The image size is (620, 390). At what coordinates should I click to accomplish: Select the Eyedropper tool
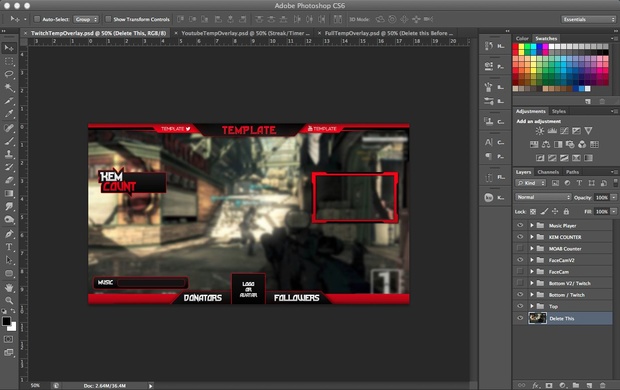click(9, 114)
